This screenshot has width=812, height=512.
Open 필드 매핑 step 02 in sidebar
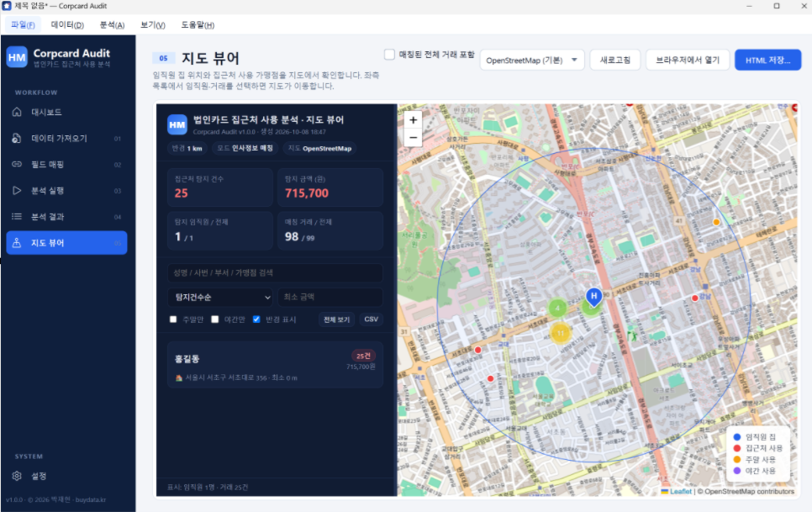[66, 164]
